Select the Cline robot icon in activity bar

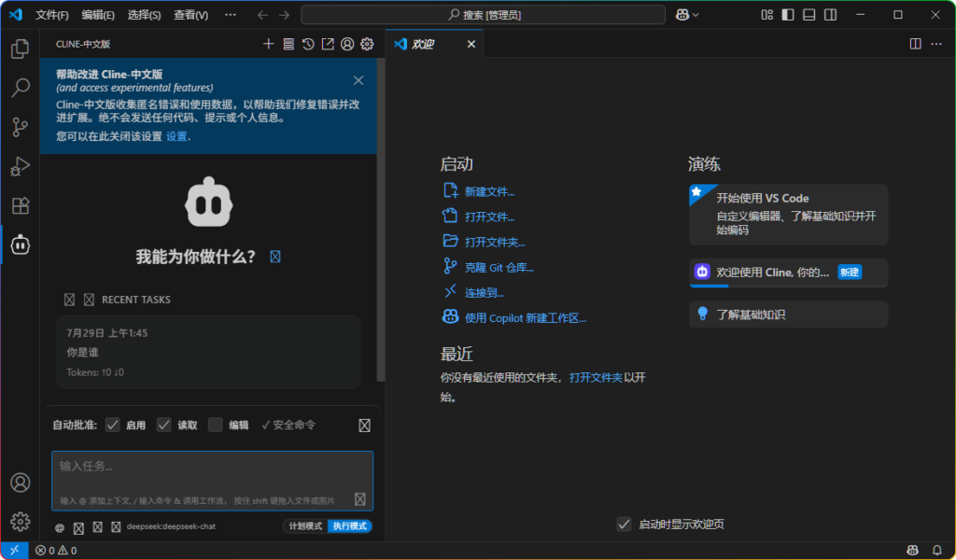pyautogui.click(x=21, y=245)
